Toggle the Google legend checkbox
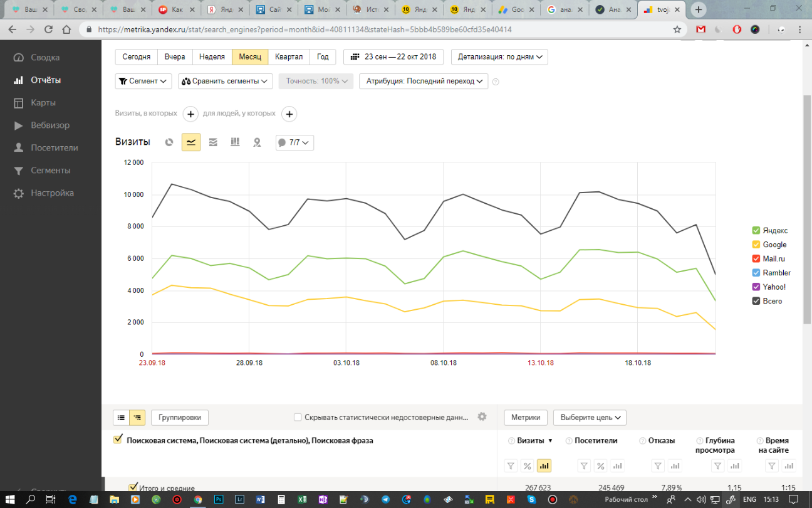Image resolution: width=812 pixels, height=508 pixels. (x=756, y=245)
